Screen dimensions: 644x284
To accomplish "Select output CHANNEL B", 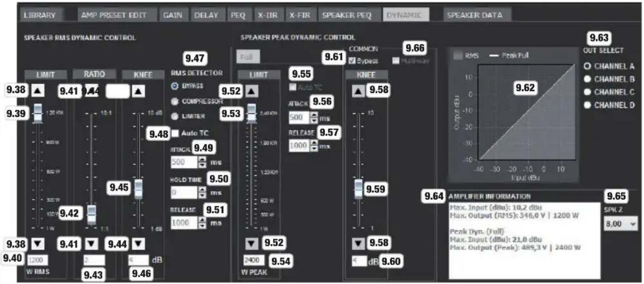I will pyautogui.click(x=587, y=79).
